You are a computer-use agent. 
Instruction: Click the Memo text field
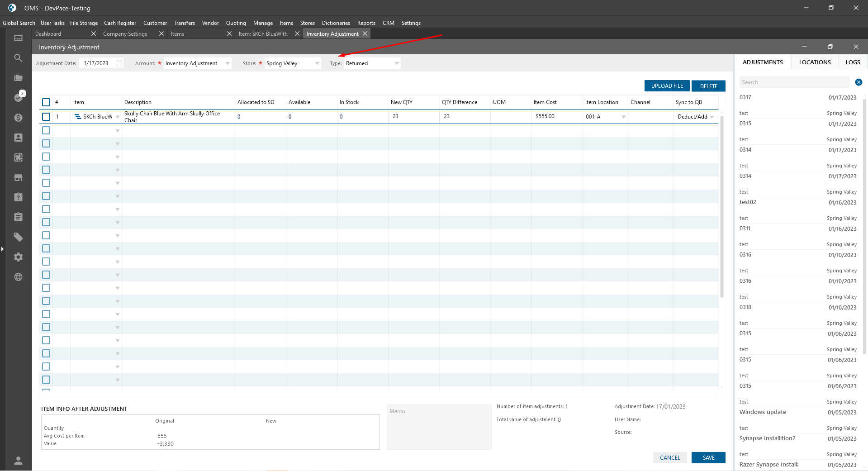(439, 427)
